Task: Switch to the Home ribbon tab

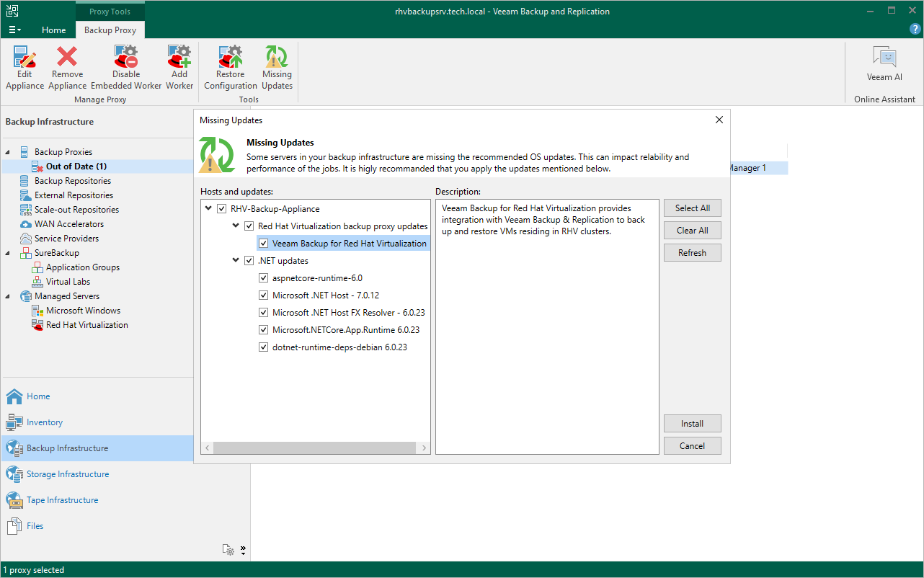Action: point(54,30)
